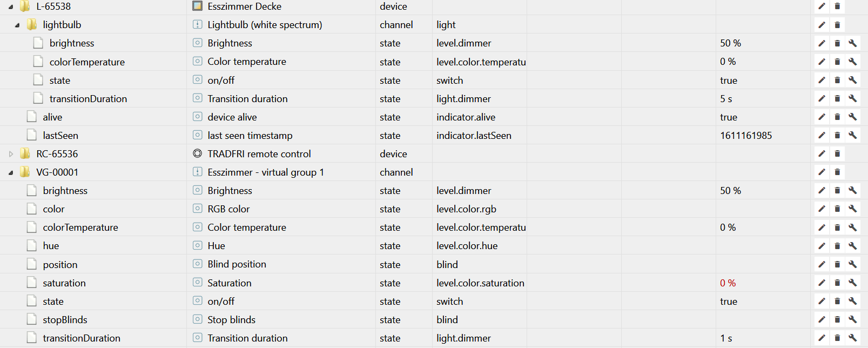Click the lightbulb state value true
This screenshot has height=348, width=868.
click(728, 81)
